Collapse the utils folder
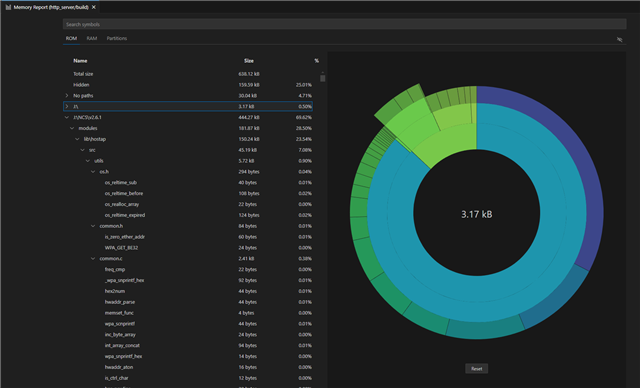The image size is (640, 388). [88, 161]
